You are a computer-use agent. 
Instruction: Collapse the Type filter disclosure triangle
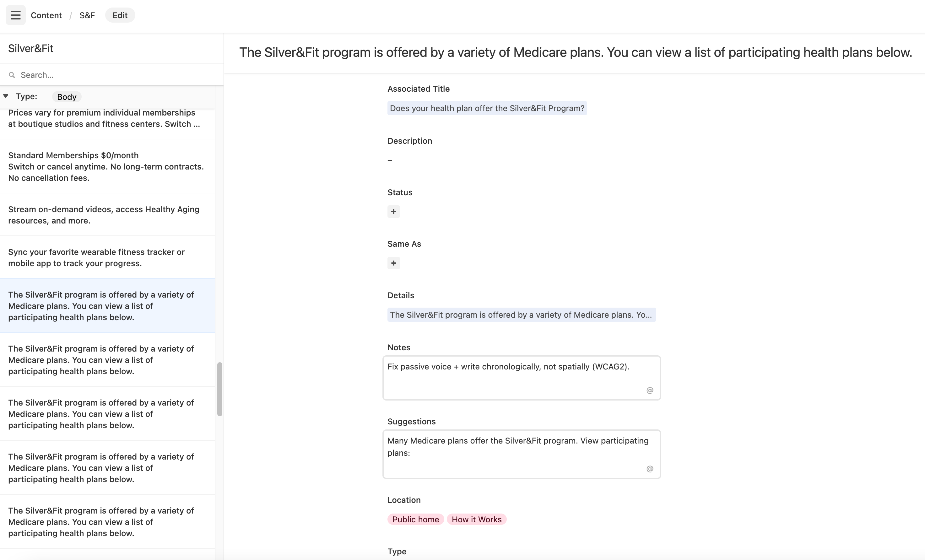click(x=6, y=96)
